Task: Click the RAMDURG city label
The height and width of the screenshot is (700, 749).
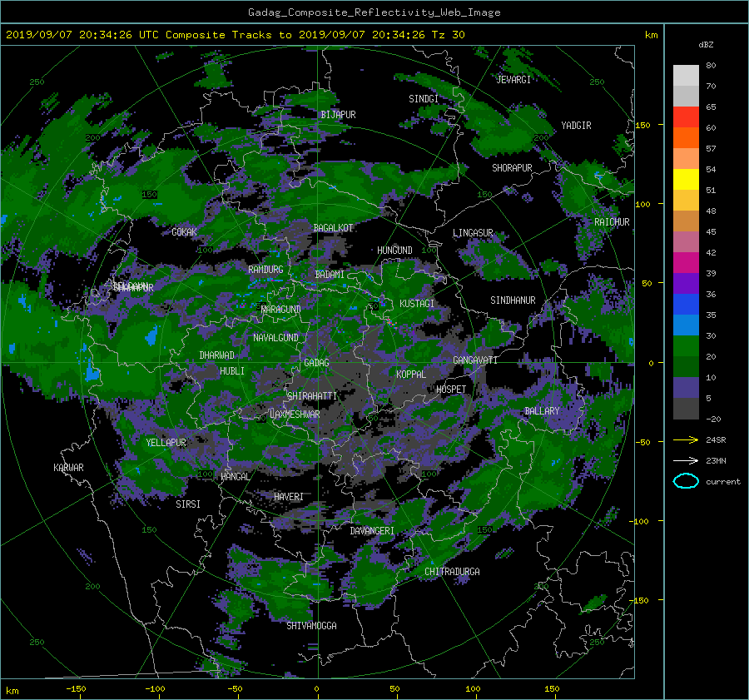Action: 265,270
